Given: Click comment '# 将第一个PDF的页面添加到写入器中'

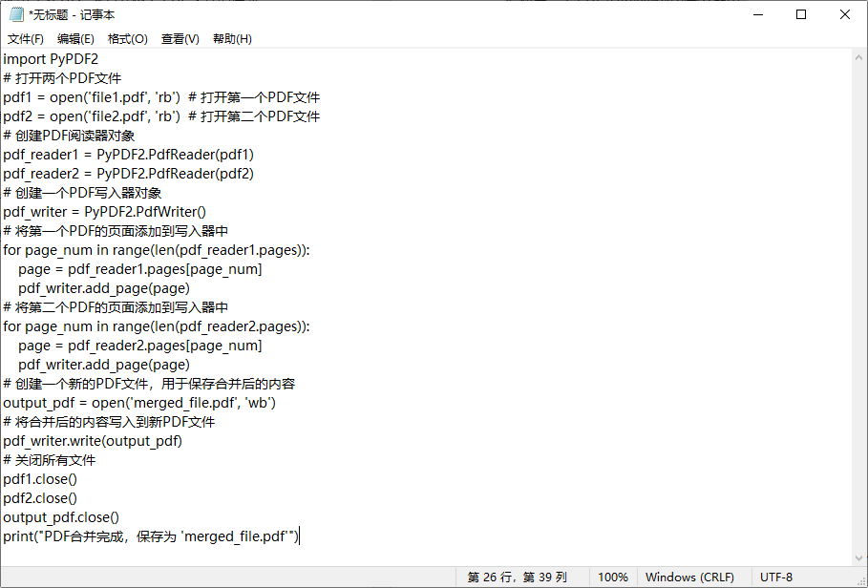Looking at the screenshot, I should [116, 231].
